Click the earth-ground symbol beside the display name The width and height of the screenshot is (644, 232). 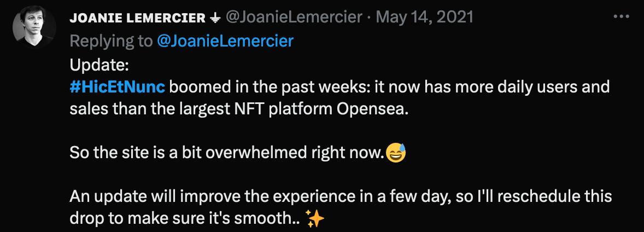point(215,18)
